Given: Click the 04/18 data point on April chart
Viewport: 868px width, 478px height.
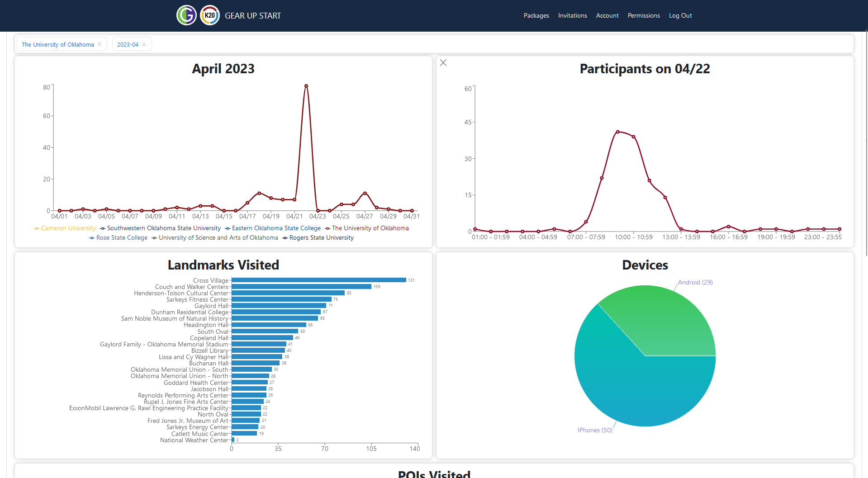Looking at the screenshot, I should click(x=259, y=193).
